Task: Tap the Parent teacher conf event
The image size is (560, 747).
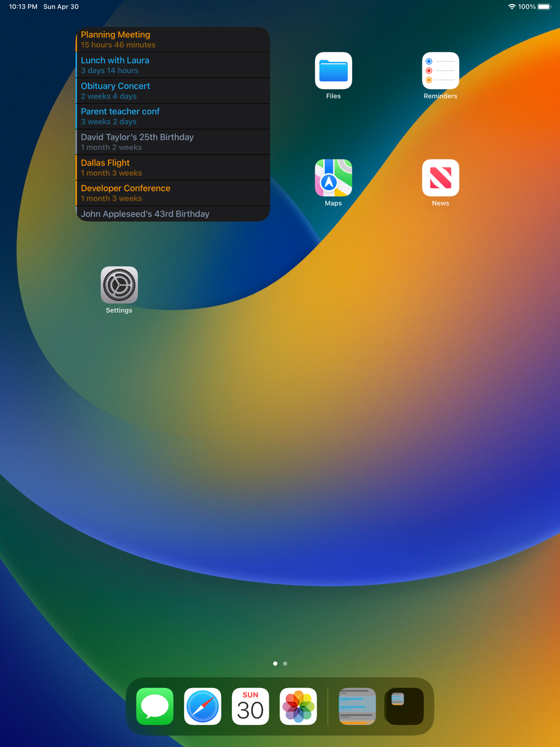Action: pyautogui.click(x=173, y=116)
